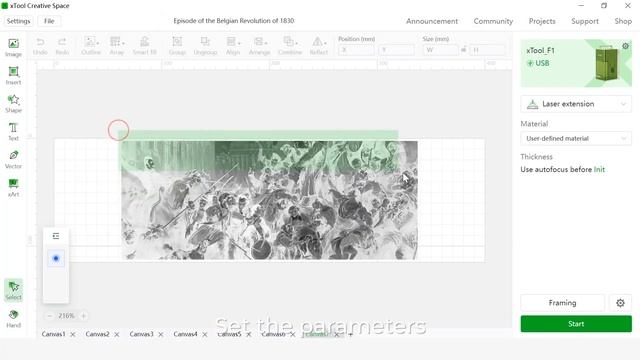Viewport: 640px width, 360px height.
Task: Go to the Community page
Action: click(x=493, y=21)
